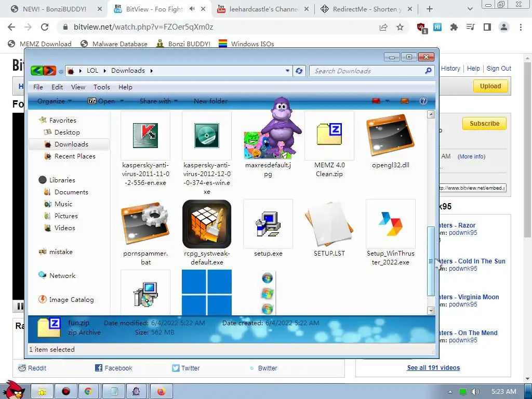The image size is (532, 399).
Task: Select the opengl32.dll file icon
Action: [x=391, y=135]
